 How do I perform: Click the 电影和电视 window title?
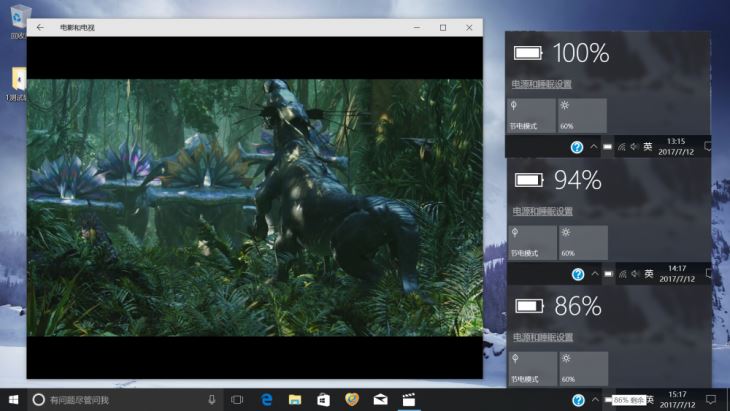tap(77, 27)
